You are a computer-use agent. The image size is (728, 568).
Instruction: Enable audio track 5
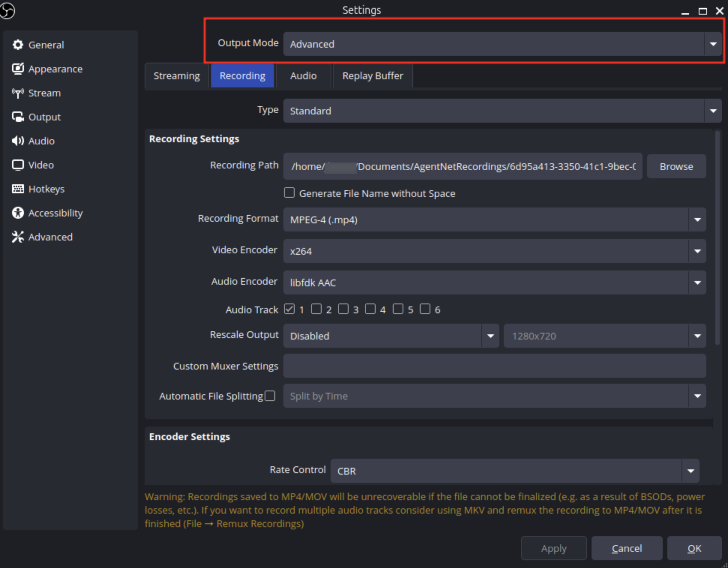point(398,309)
